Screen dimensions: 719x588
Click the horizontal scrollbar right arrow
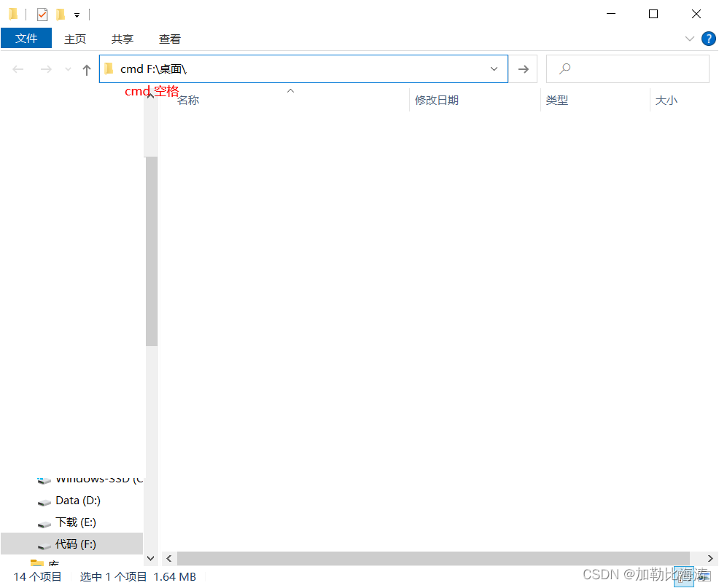click(x=710, y=559)
